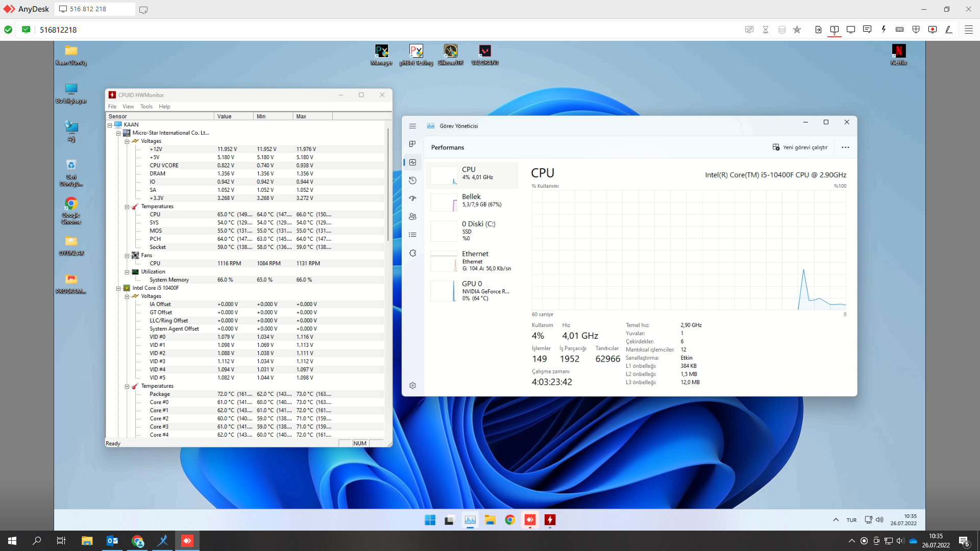Select the Netflix desktop shortcut
The image size is (980, 551).
click(x=898, y=55)
